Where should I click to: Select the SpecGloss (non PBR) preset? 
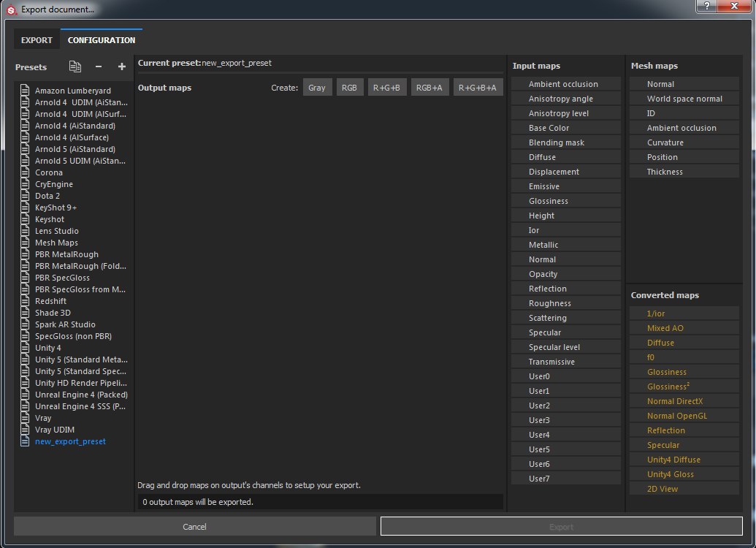coord(75,336)
